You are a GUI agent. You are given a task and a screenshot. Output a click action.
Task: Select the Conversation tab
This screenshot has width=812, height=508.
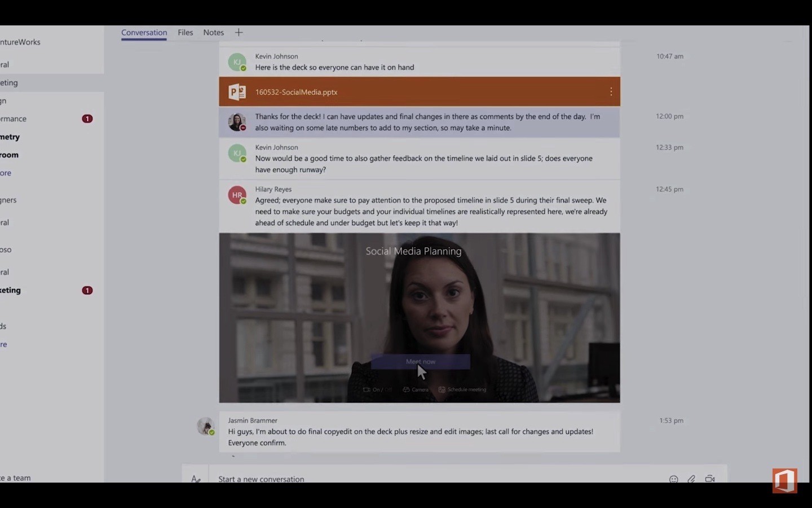[144, 33]
